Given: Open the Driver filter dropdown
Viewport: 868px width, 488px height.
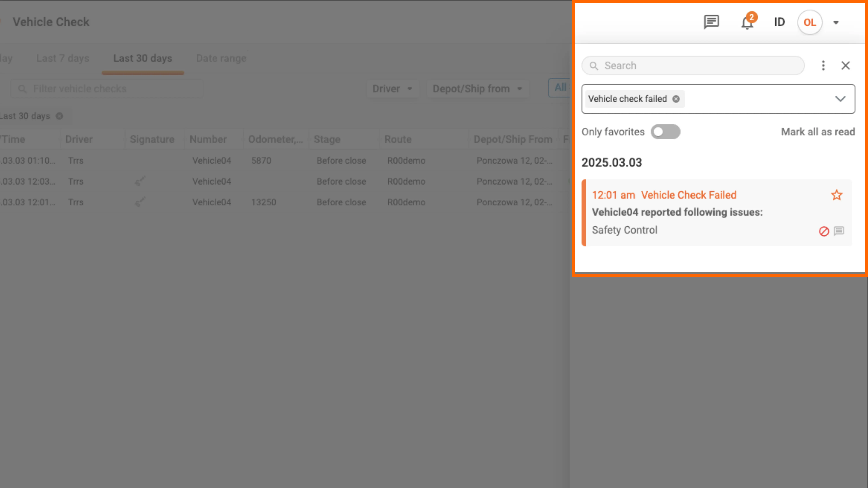Looking at the screenshot, I should pos(392,89).
